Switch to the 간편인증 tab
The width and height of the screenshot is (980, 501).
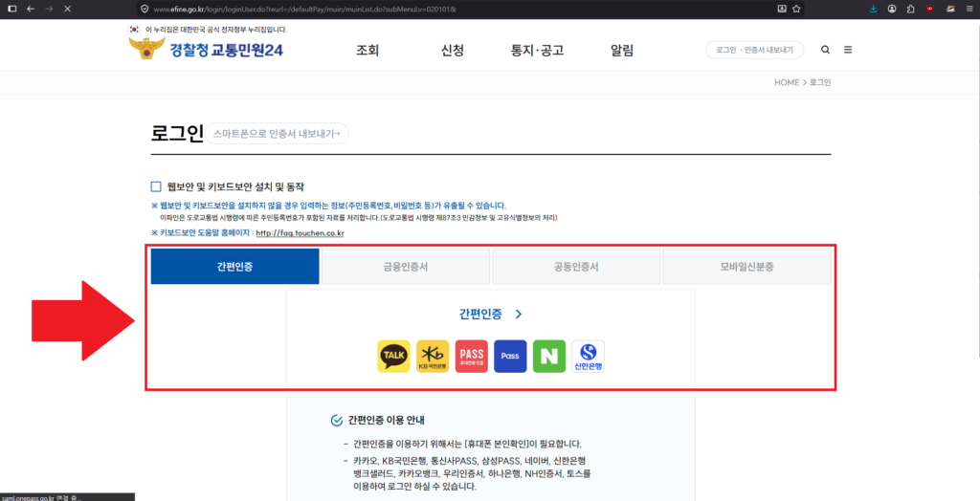point(235,267)
